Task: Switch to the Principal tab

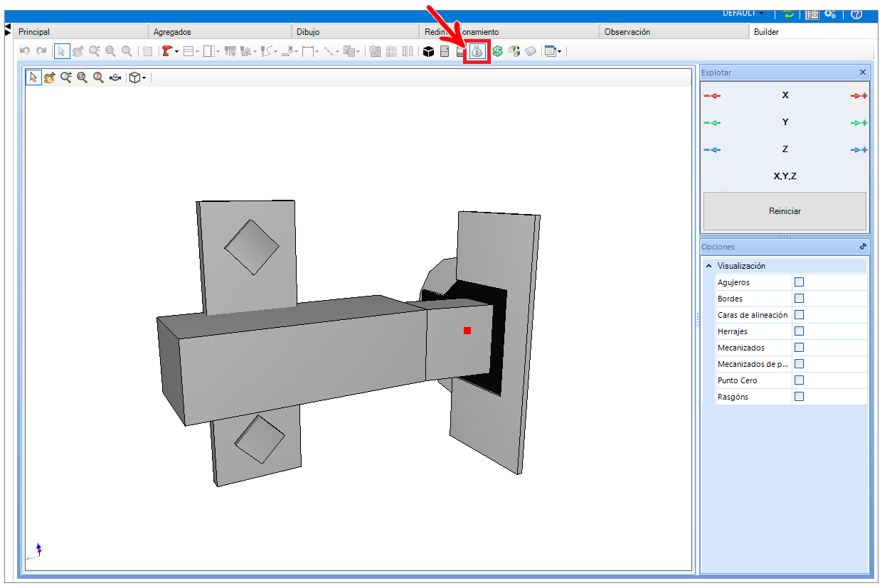Action: click(x=81, y=32)
